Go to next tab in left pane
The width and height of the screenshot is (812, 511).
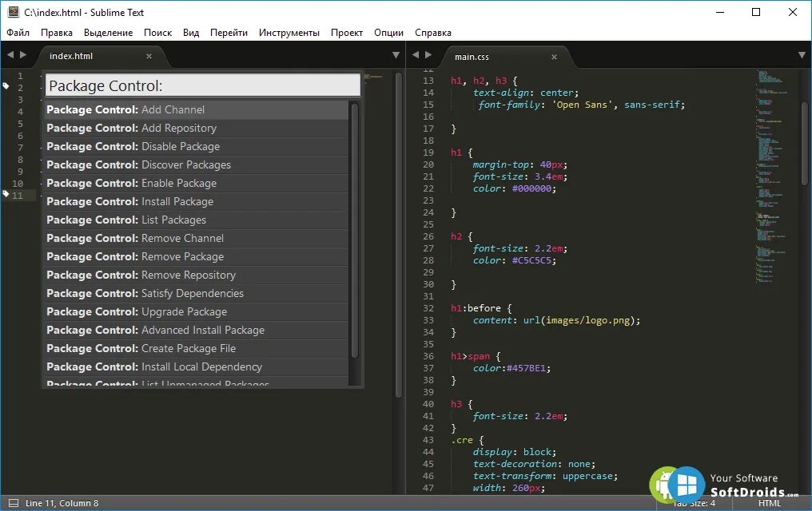(23, 54)
